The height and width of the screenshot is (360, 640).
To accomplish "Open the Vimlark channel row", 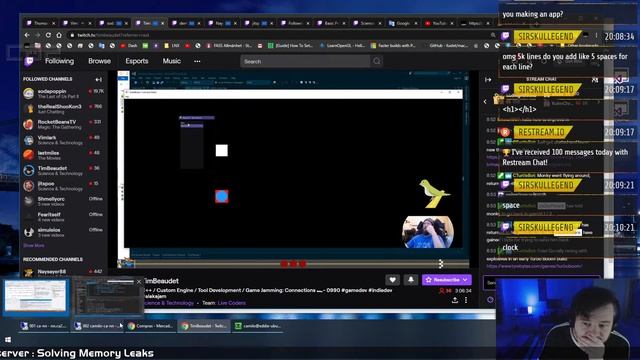I will 63,140.
